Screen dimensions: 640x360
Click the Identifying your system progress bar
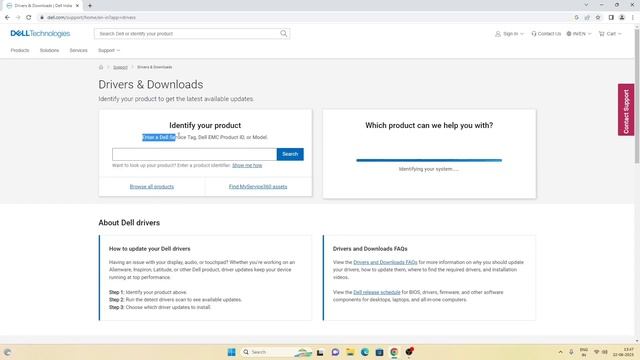[x=429, y=160]
